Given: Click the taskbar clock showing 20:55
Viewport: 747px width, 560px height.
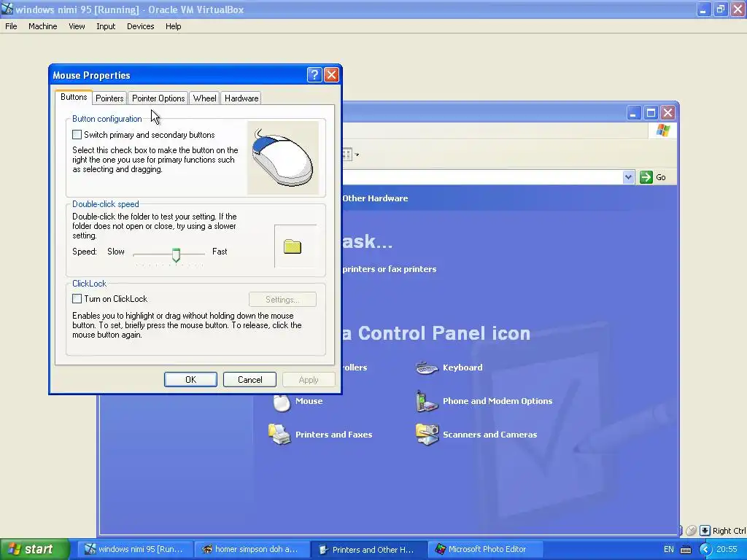Looking at the screenshot, I should (x=727, y=549).
